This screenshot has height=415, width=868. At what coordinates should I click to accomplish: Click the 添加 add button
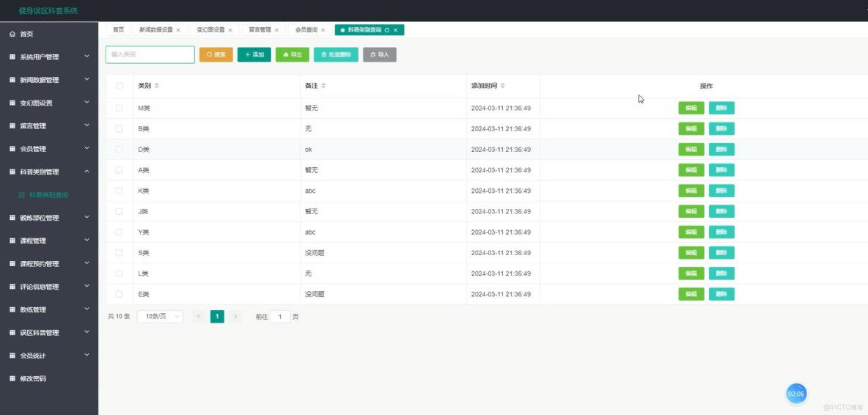tap(254, 55)
